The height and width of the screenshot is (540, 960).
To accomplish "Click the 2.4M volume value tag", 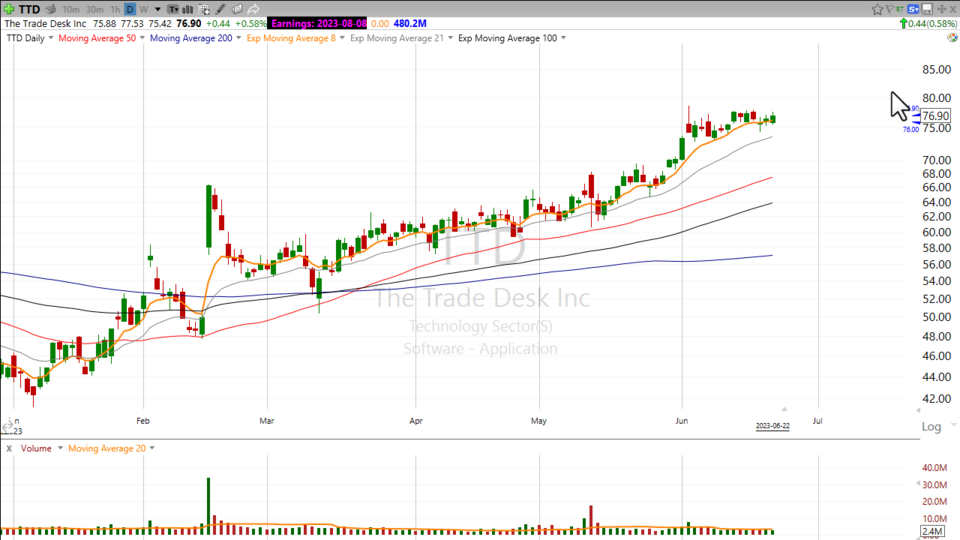I will (932, 531).
